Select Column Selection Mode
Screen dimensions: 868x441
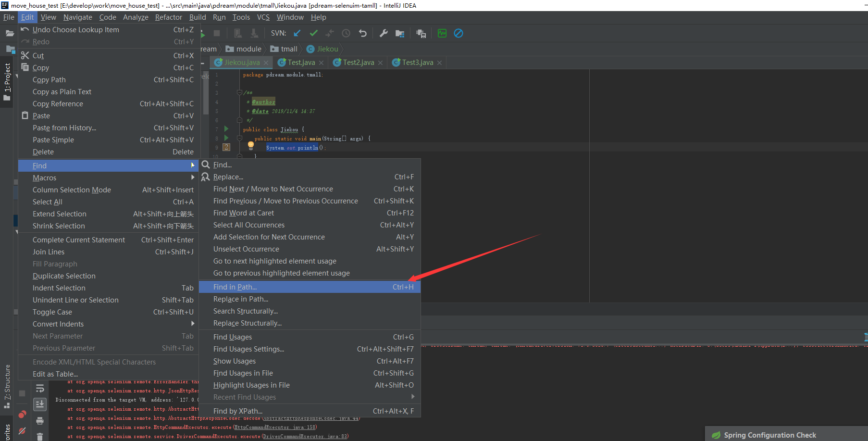point(109,190)
